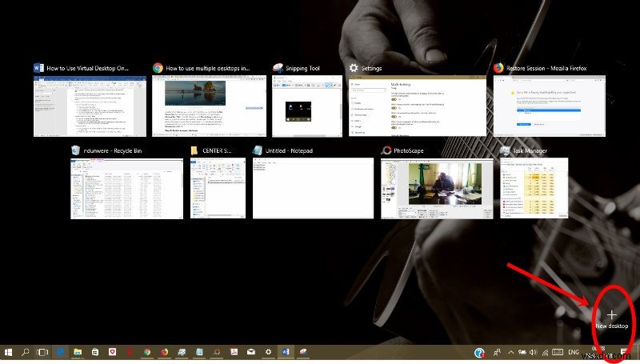Open the blue question-mark help tray icon
Screen dimensions: 640x364
479,352
